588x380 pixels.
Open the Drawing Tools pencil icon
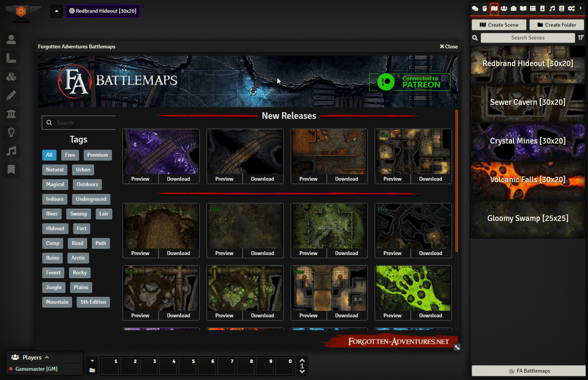[x=11, y=95]
